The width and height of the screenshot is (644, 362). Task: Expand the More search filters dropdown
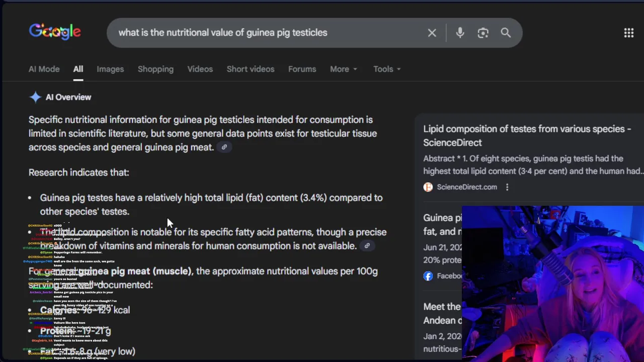click(344, 69)
